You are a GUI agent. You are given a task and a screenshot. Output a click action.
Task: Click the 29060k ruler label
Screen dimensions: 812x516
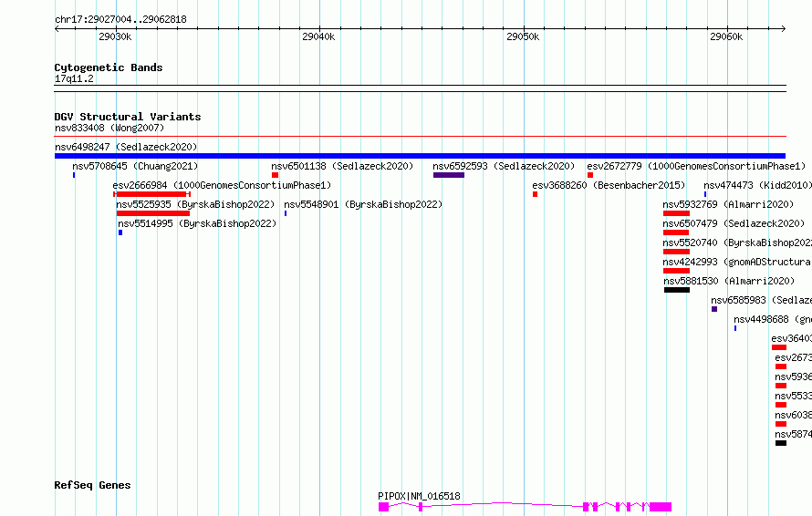click(x=726, y=36)
